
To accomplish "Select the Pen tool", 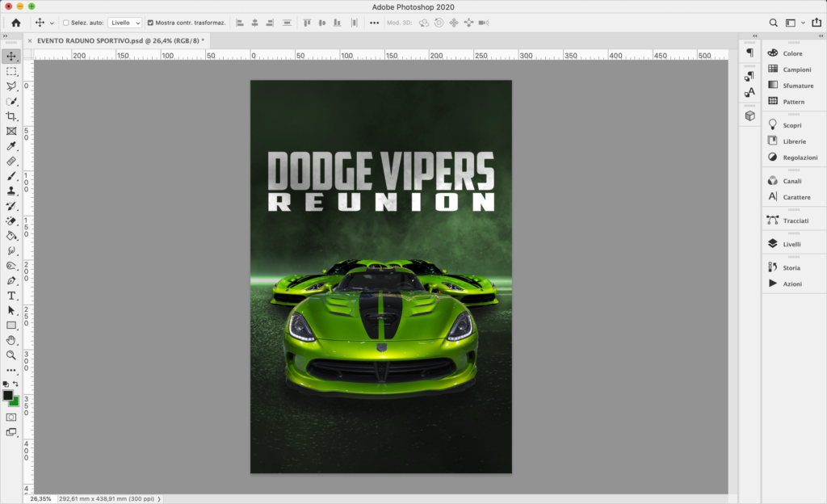I will click(11, 280).
